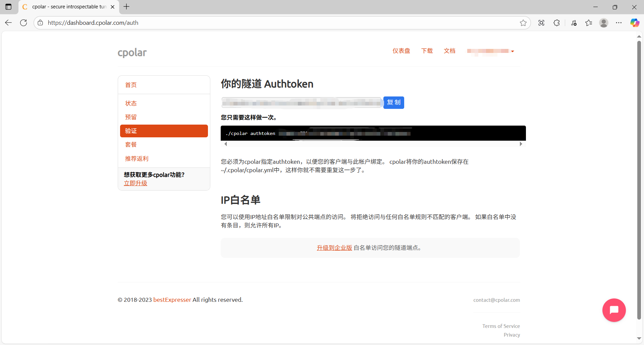Bookmark page with star icon
Viewport: 644px width, 345px height.
tap(523, 23)
